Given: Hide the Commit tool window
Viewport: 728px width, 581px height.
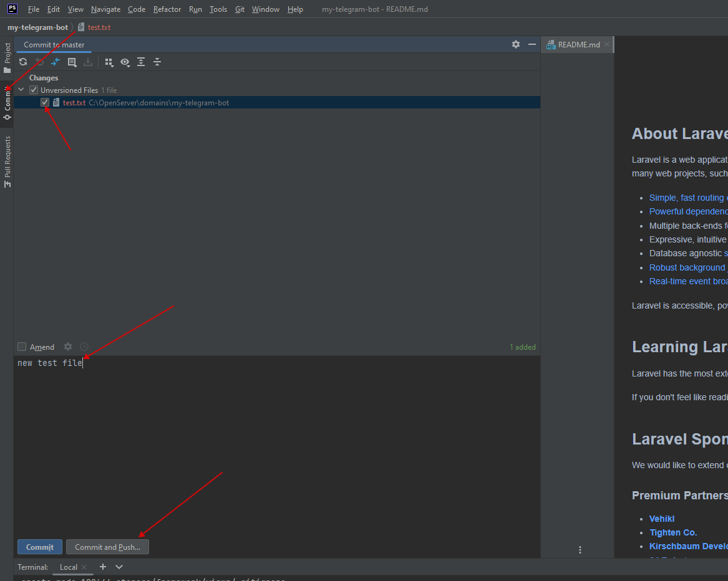Looking at the screenshot, I should pyautogui.click(x=532, y=44).
